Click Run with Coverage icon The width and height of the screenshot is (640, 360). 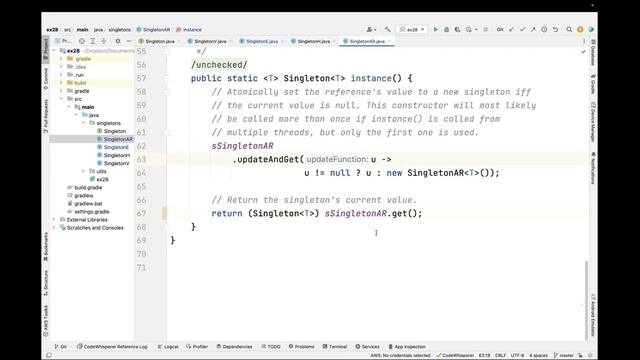pos(457,29)
